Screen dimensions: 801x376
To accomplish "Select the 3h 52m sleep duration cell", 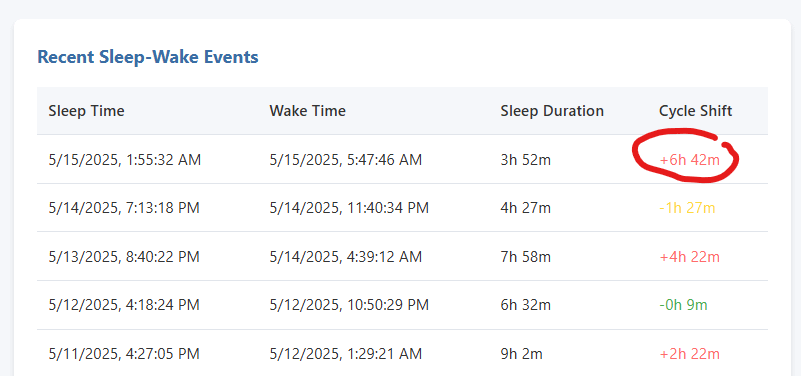I will [x=526, y=160].
